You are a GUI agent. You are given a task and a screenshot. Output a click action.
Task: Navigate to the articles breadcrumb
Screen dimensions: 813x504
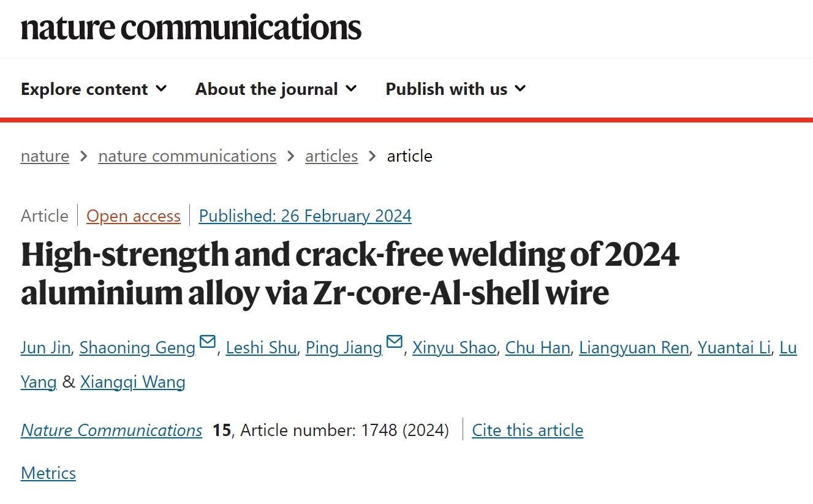click(x=331, y=156)
